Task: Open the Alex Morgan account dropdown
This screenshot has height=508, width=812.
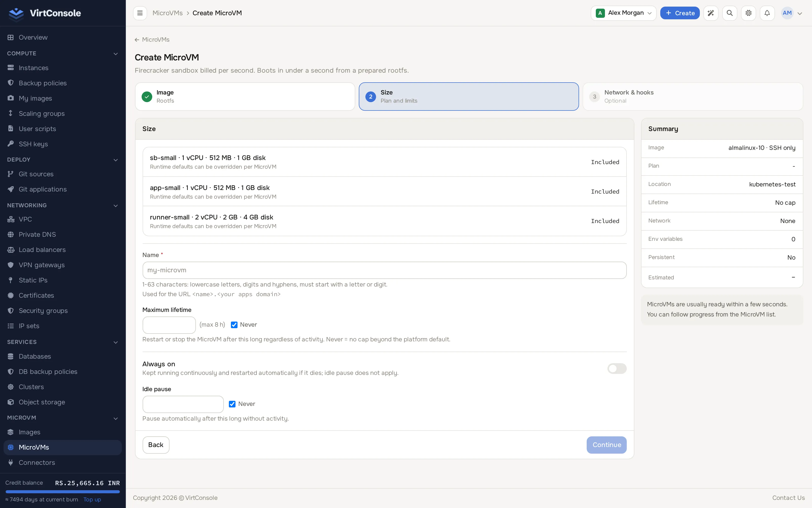Action: [623, 13]
